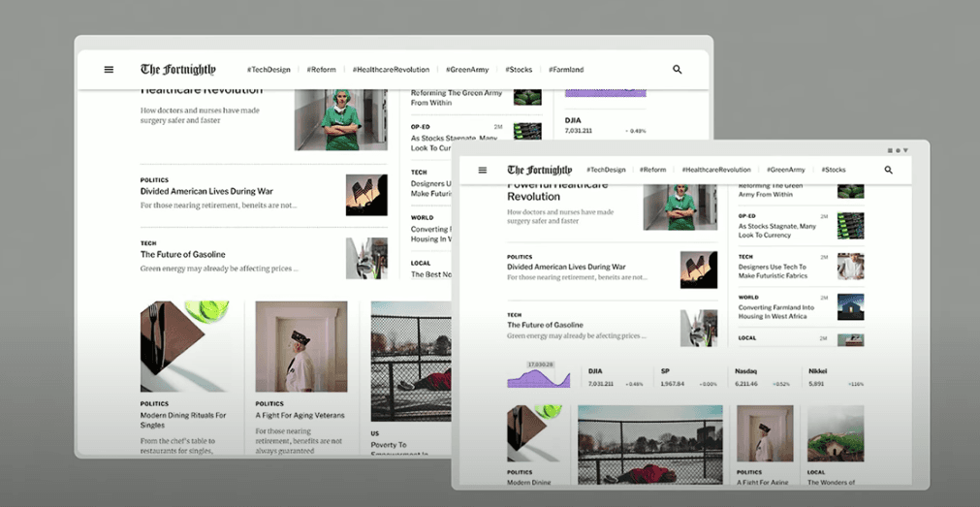Open As Stocks Stagnate article, back window
This screenshot has height=507, width=980.
pos(455,143)
